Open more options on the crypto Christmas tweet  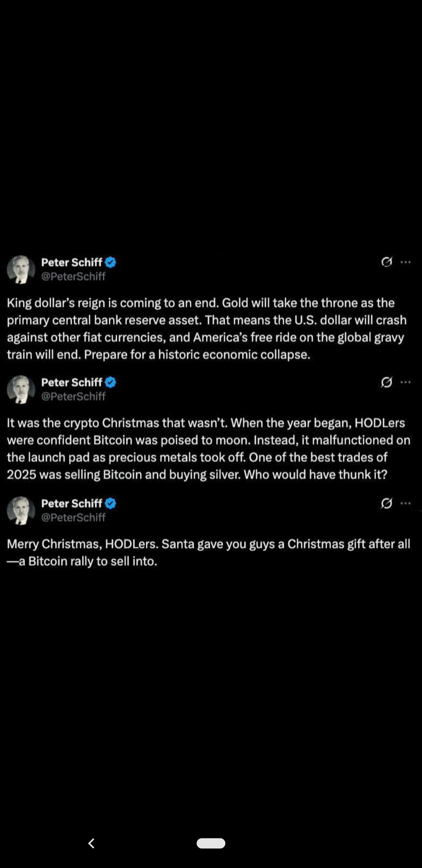(406, 382)
